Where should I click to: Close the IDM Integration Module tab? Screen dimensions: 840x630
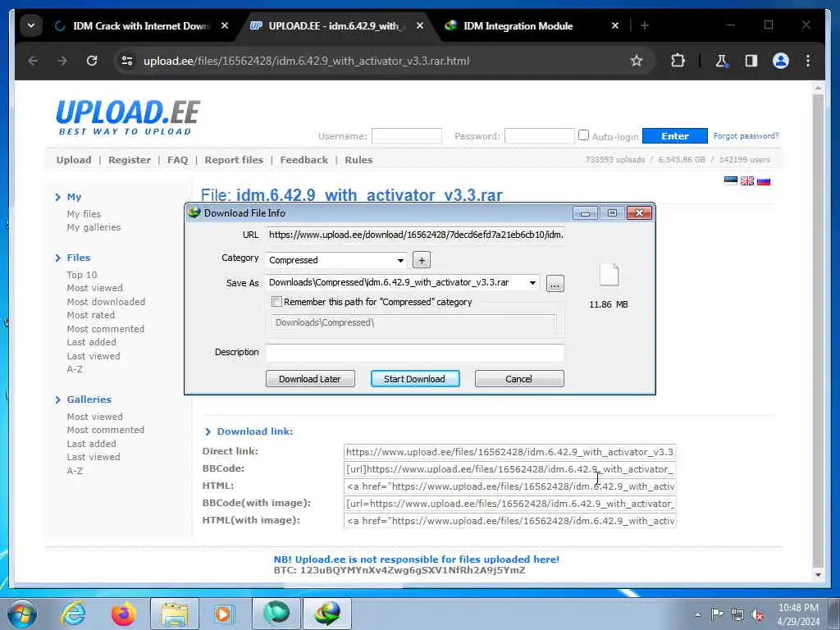615,25
